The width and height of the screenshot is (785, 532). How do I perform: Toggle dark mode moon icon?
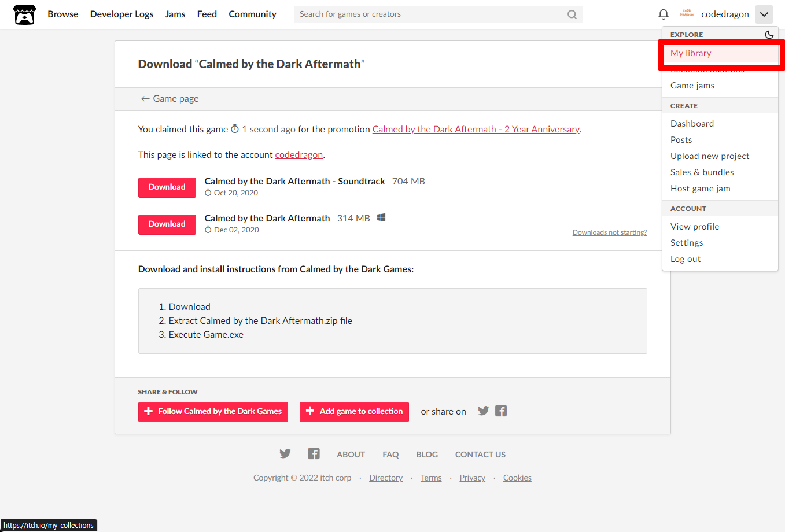pos(769,35)
